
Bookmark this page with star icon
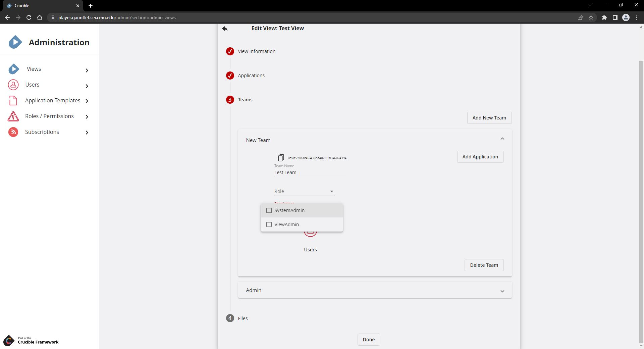coord(591,17)
